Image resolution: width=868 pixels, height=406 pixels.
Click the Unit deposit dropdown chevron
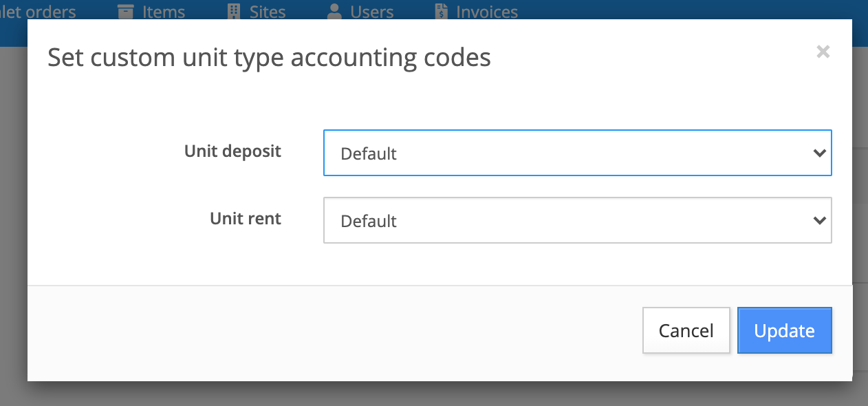[x=818, y=152]
